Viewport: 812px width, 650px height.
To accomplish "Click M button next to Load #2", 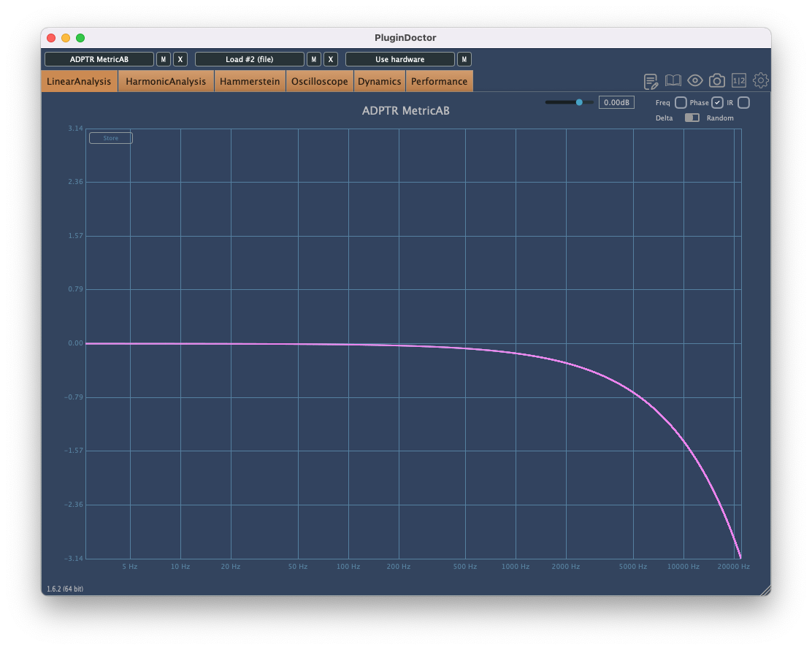I will coord(314,59).
